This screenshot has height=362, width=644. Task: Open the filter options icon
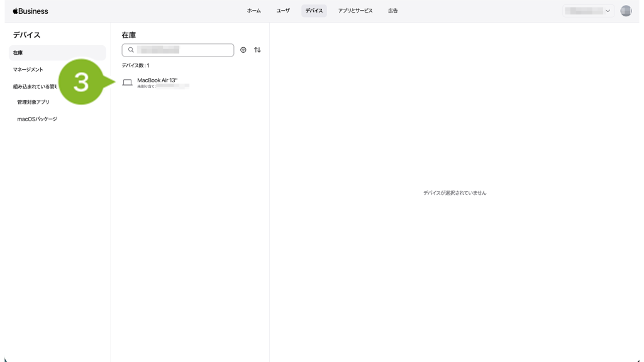click(x=243, y=50)
